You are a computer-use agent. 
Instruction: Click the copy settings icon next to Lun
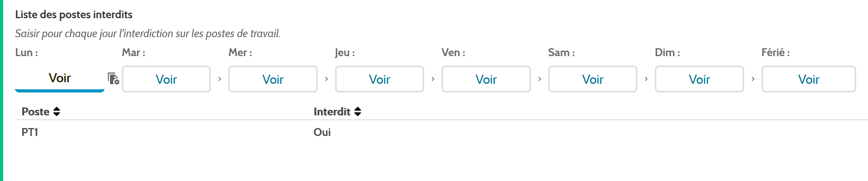tap(114, 79)
